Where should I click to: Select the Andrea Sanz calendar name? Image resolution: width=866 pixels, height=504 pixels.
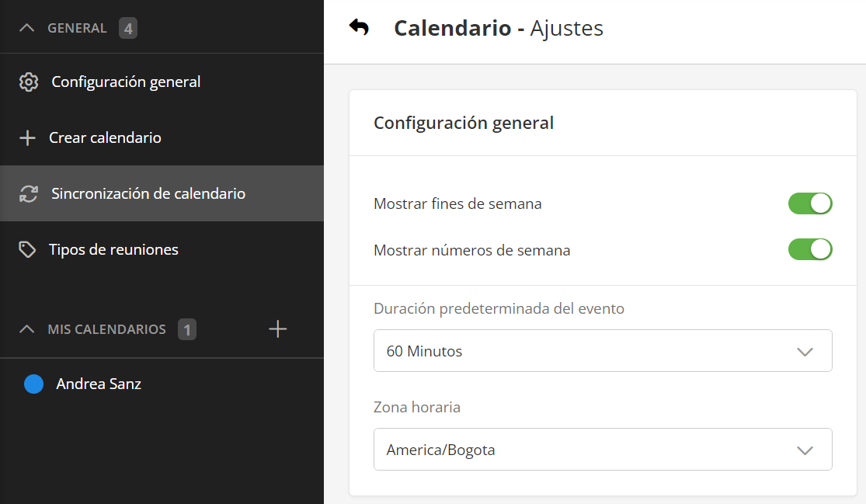point(99,384)
